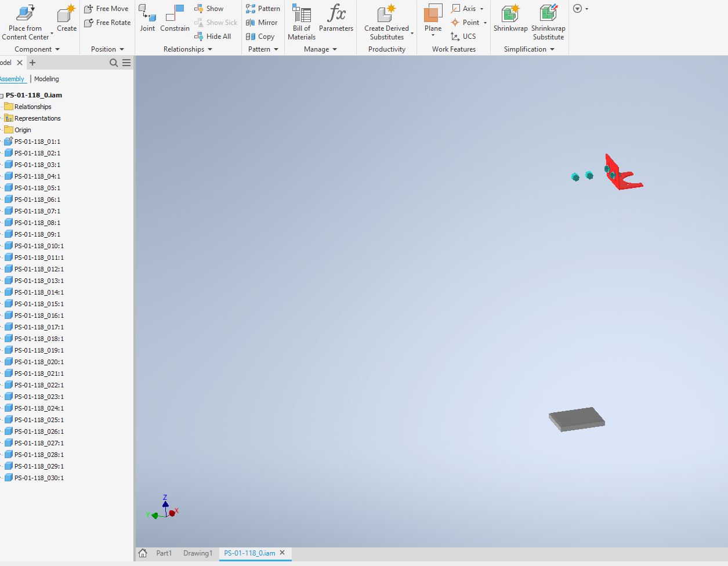Start the Shrinkwrap tool
This screenshot has width=728, height=566.
(510, 19)
